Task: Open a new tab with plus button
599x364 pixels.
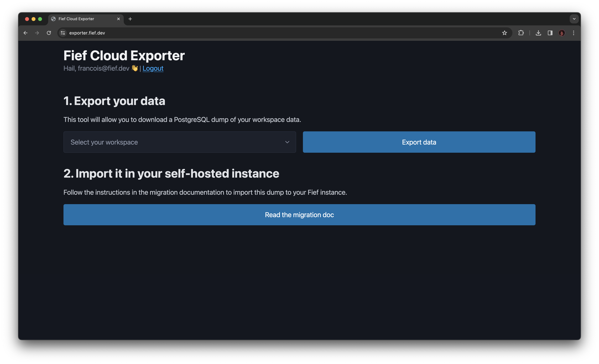Action: click(130, 19)
